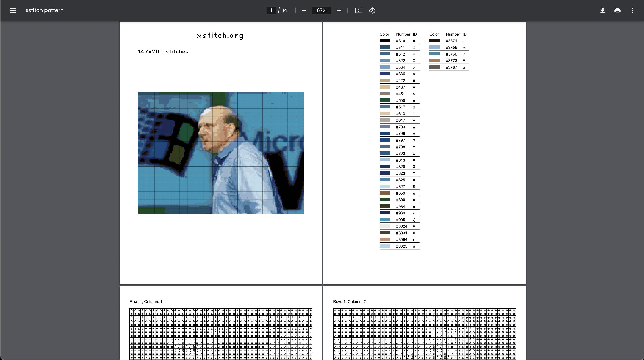
Task: Click the 67% zoom level field
Action: click(x=321, y=10)
